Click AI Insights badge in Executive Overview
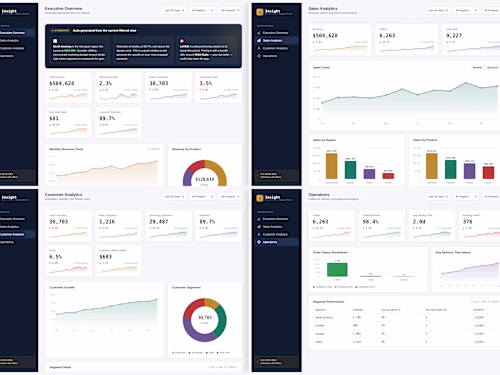The height and width of the screenshot is (375, 500). (60, 30)
